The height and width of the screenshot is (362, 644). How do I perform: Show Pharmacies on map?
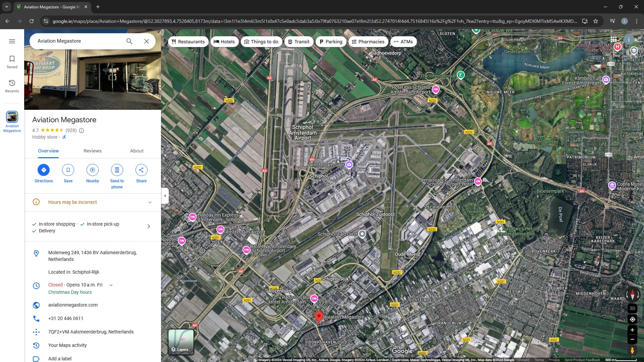point(368,42)
